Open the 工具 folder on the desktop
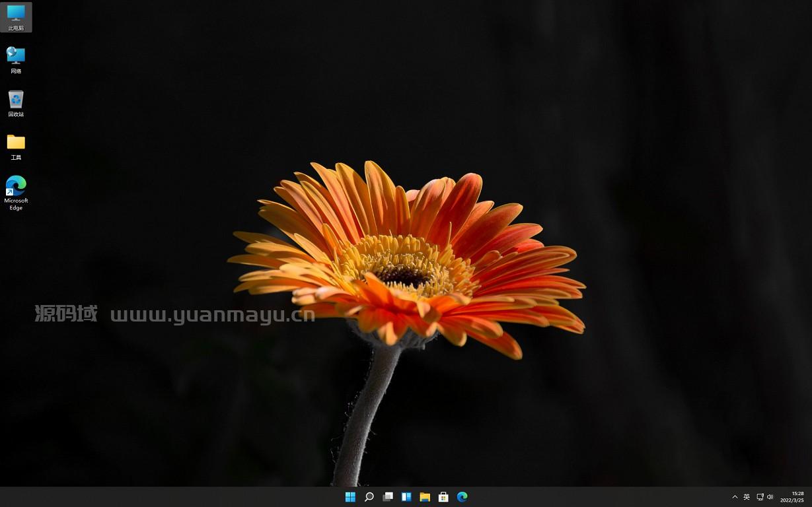The image size is (812, 507). [16, 145]
